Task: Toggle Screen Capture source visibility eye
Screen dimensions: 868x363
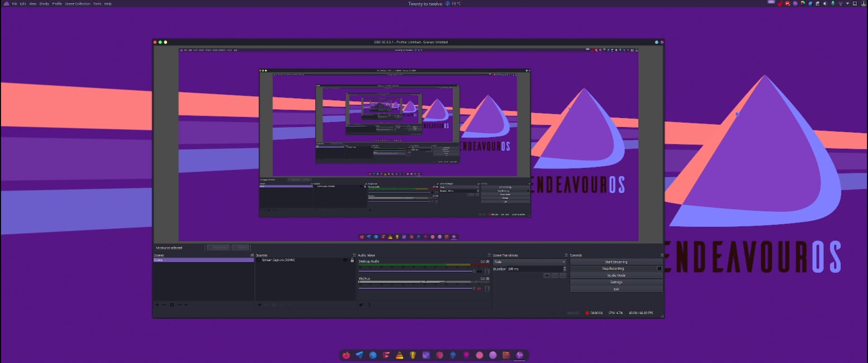Action: (345, 260)
